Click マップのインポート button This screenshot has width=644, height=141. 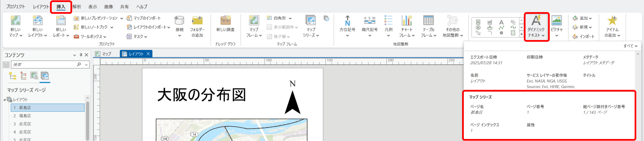pyautogui.click(x=144, y=18)
